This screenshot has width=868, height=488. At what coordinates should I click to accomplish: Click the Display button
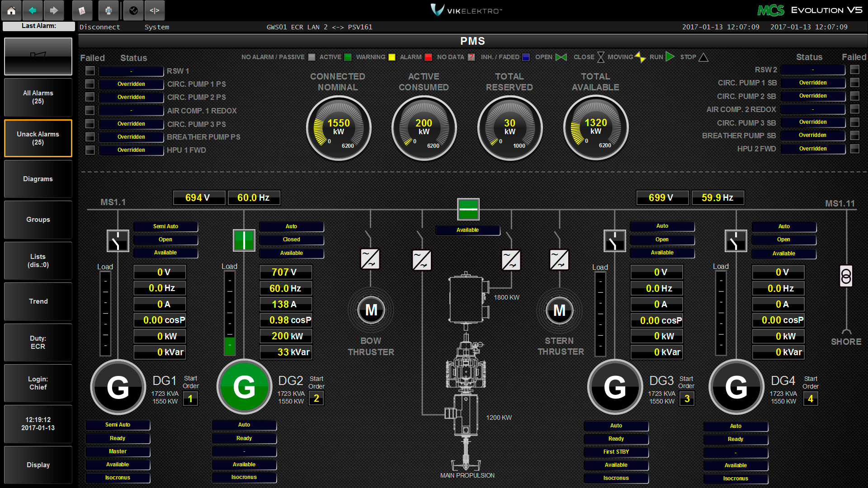(x=38, y=465)
